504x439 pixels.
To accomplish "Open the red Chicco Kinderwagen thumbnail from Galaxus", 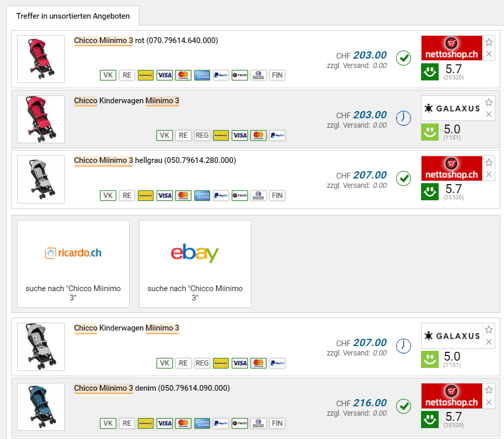I will [x=41, y=119].
